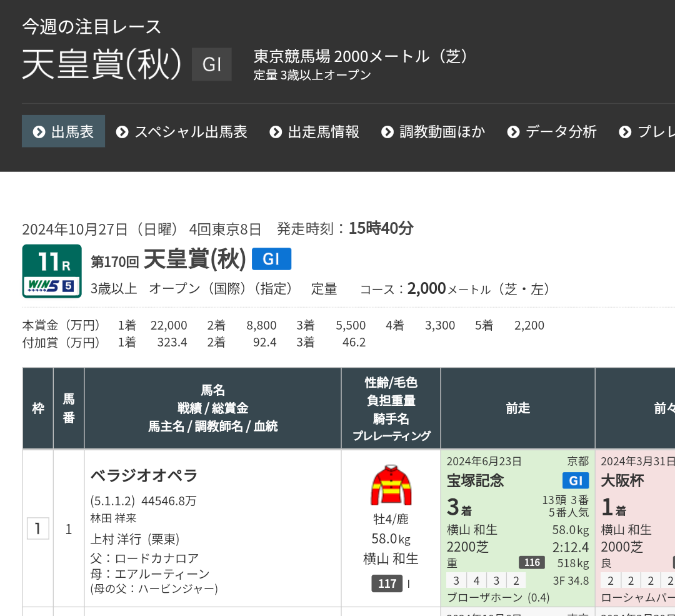The image size is (675, 616).
Task: Open horse profile for ベラジオオペラ
Action: (144, 476)
